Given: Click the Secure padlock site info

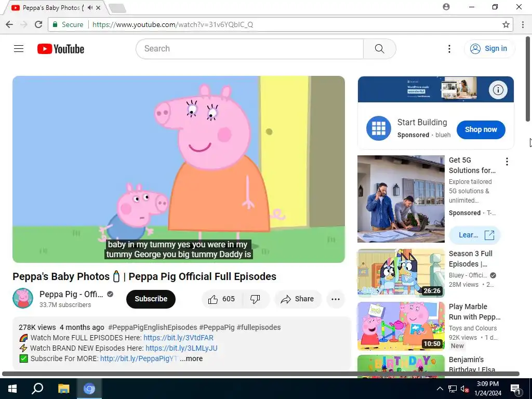Looking at the screenshot, I should (68, 24).
